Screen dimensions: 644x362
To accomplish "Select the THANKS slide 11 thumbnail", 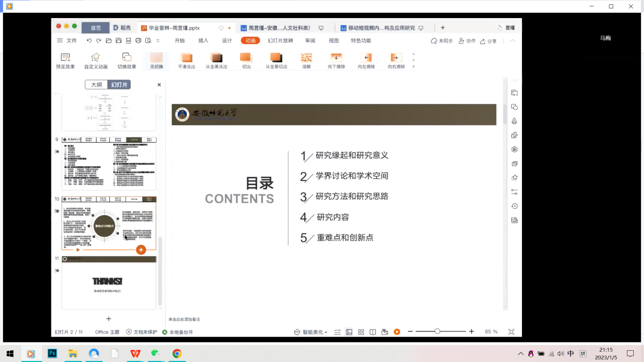I will (109, 282).
